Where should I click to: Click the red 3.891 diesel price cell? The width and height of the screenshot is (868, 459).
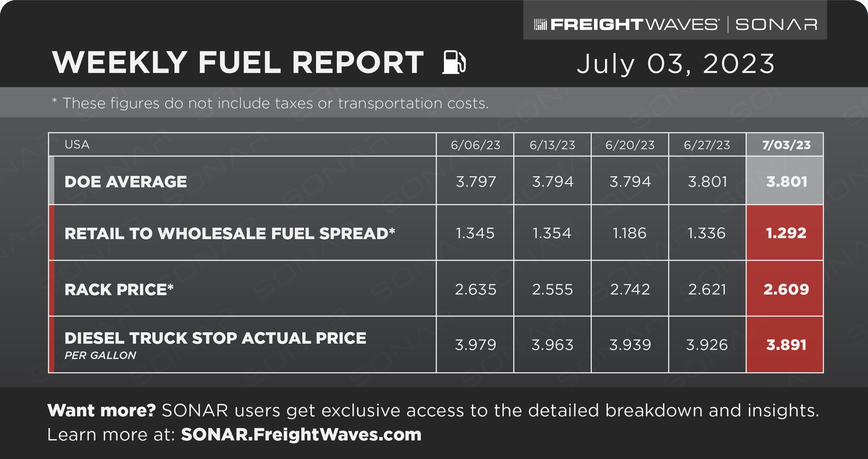(x=784, y=344)
